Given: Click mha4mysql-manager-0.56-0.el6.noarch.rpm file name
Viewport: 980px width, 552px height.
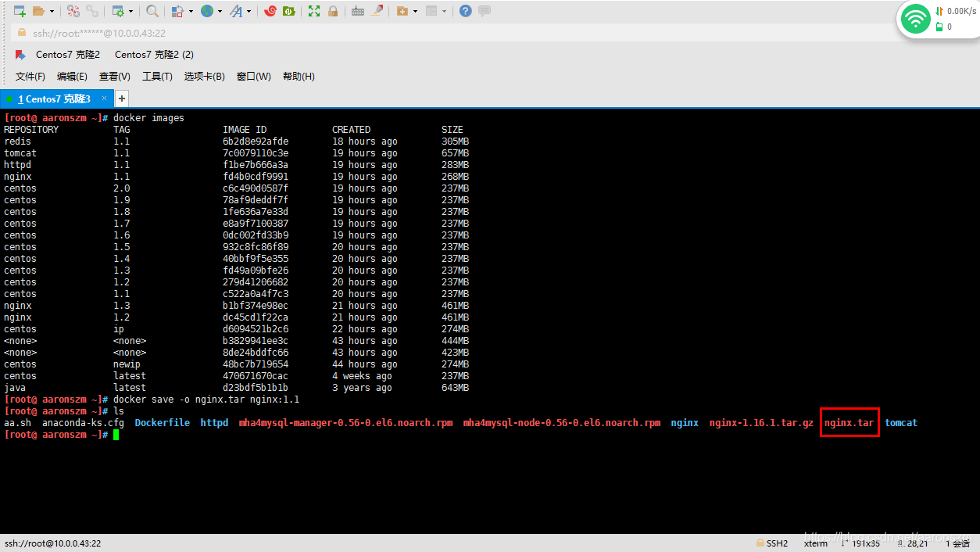Looking at the screenshot, I should tap(346, 423).
